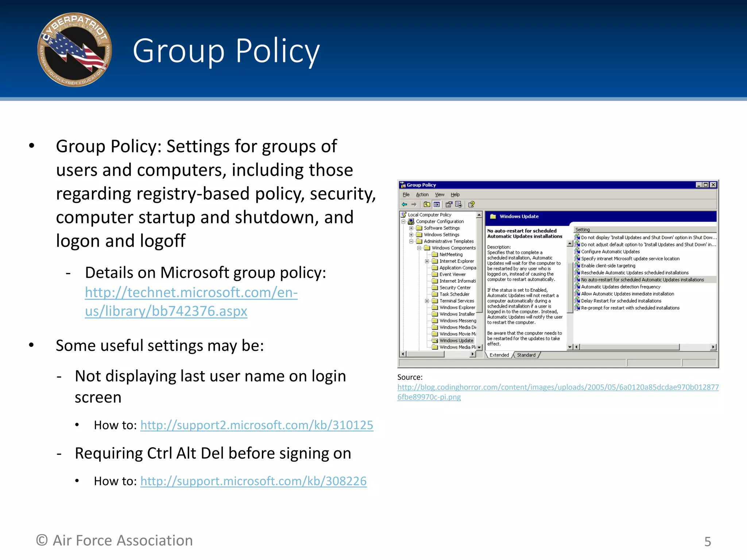Select 'Windows Installer' tree item
Image resolution: width=747 pixels, height=560 pixels.
point(457,314)
